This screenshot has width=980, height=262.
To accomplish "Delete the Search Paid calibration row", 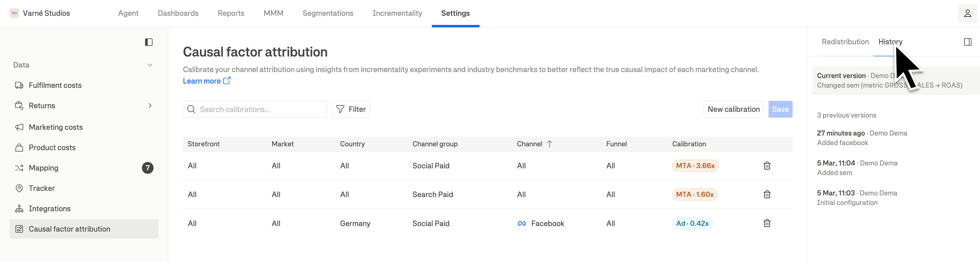I will tap(767, 194).
